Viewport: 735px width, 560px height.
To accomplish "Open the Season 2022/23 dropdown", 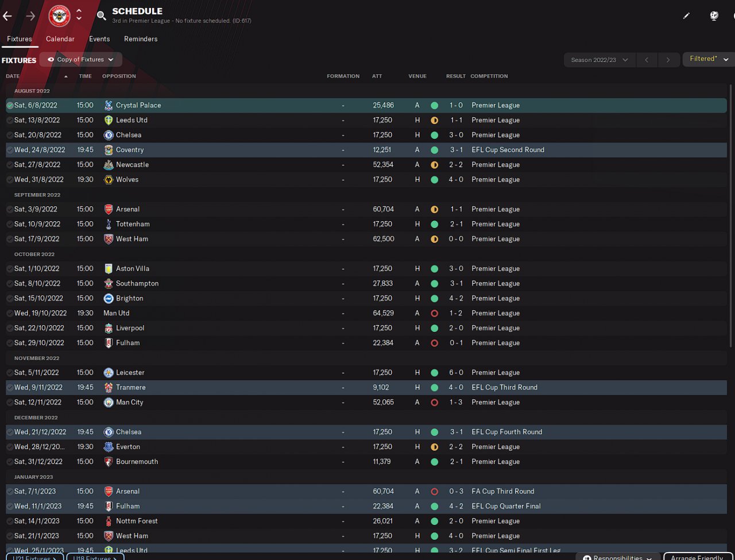I will tap(599, 60).
